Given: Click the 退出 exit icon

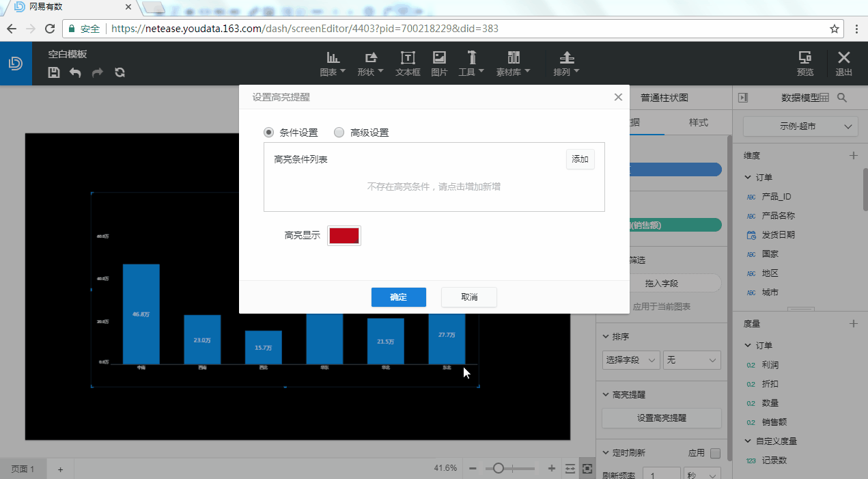Looking at the screenshot, I should (x=844, y=64).
